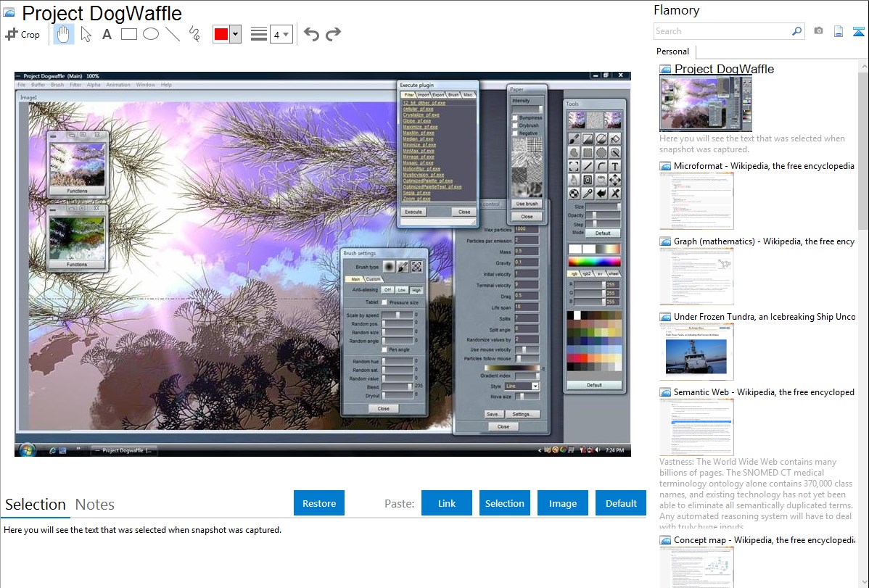Select the four-arrow move tool in Tools panel
This screenshot has width=869, height=588.
click(614, 180)
